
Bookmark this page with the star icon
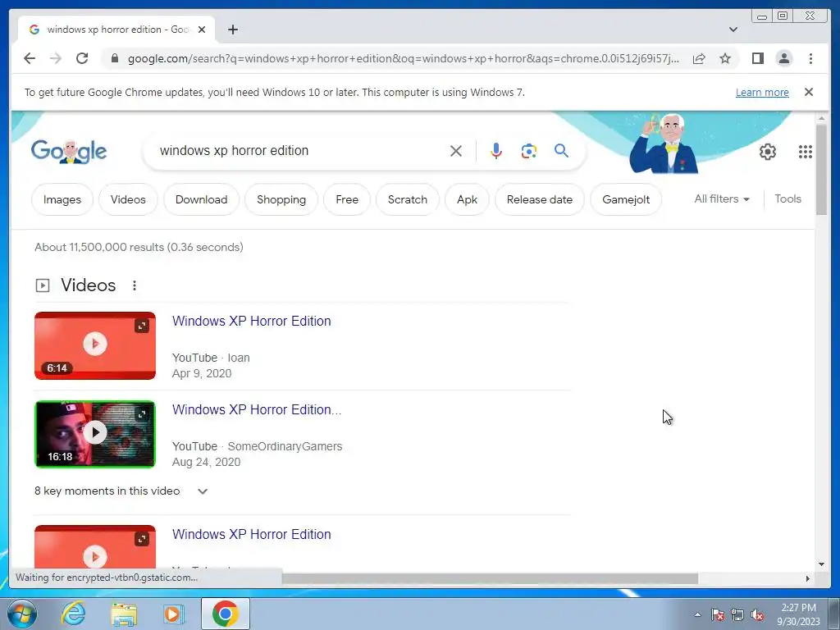(x=725, y=58)
